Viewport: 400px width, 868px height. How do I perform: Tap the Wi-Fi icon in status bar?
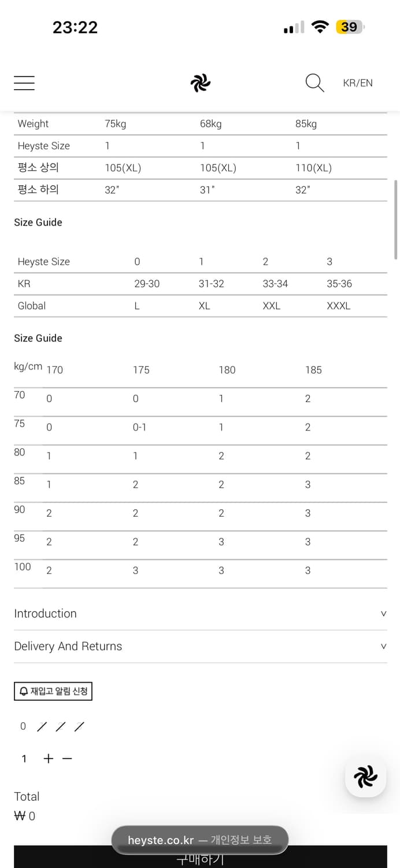pos(319,27)
